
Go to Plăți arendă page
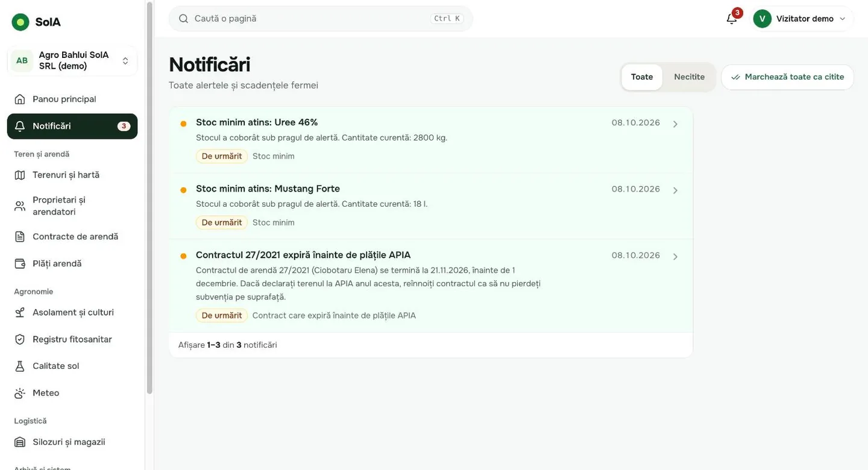72,263
